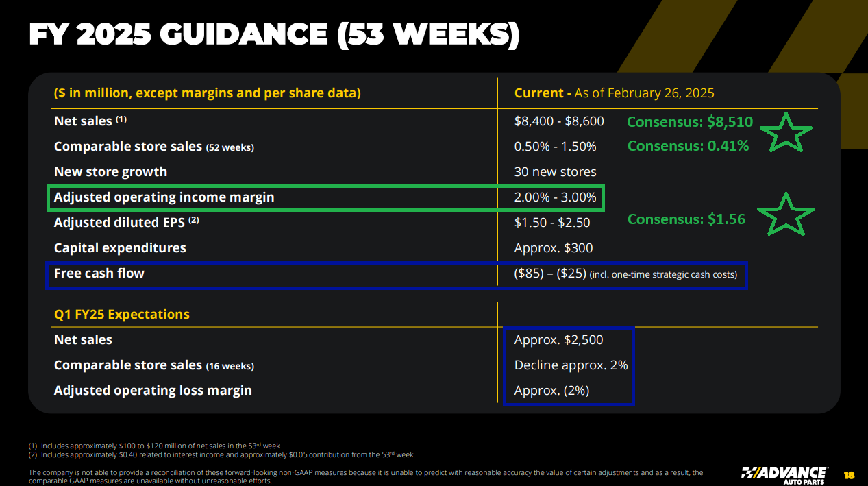The image size is (868, 486).
Task: Click the "30 new stores" value
Action: 555,172
